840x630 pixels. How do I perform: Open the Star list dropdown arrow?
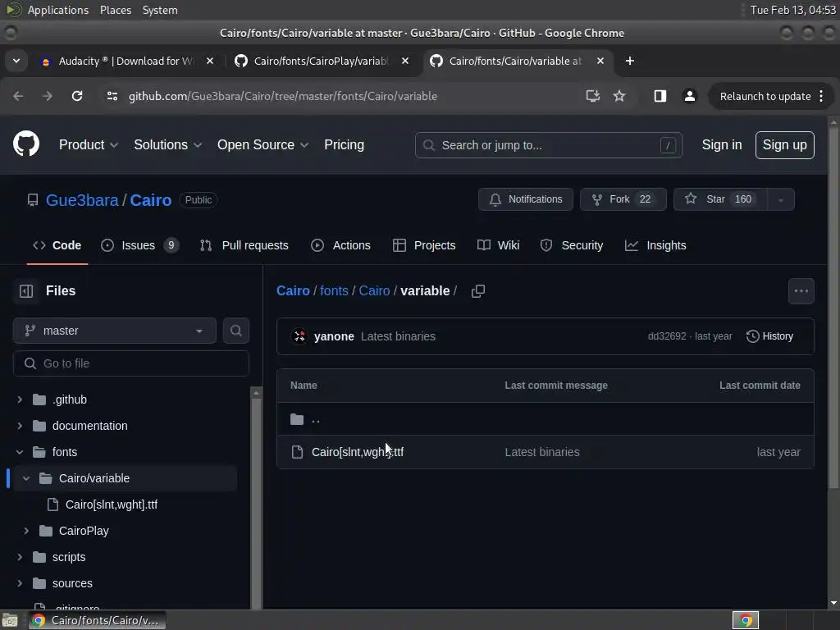coord(781,199)
